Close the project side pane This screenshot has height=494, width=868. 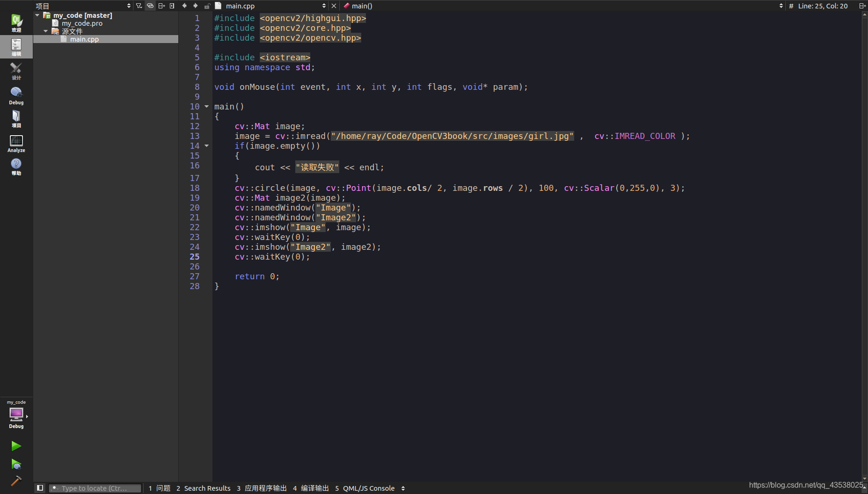pyautogui.click(x=172, y=6)
